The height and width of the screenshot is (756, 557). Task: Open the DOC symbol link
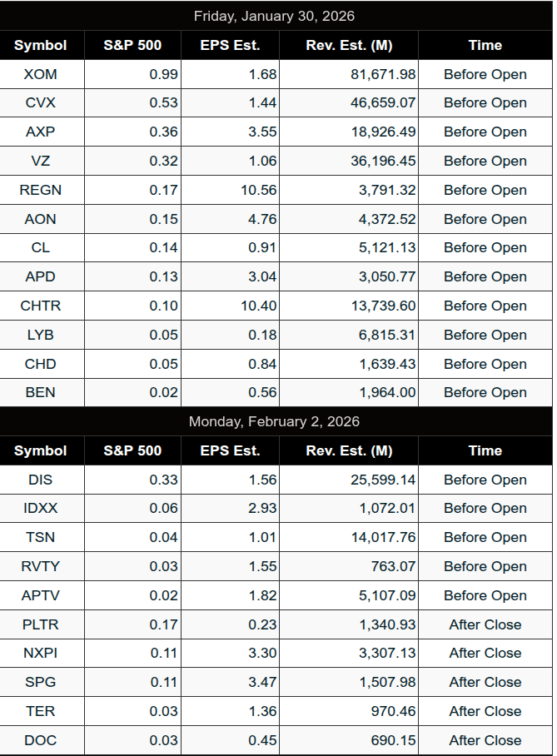click(x=41, y=740)
